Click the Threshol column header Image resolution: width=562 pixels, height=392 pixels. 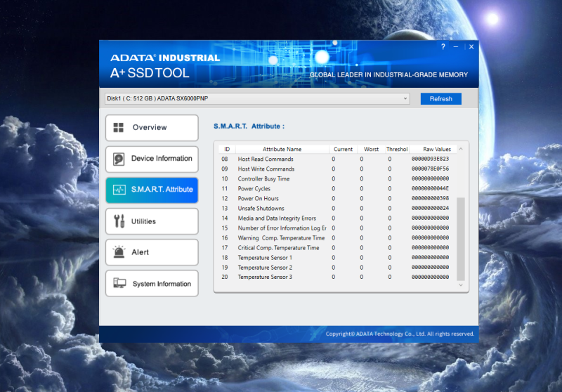[397, 149]
